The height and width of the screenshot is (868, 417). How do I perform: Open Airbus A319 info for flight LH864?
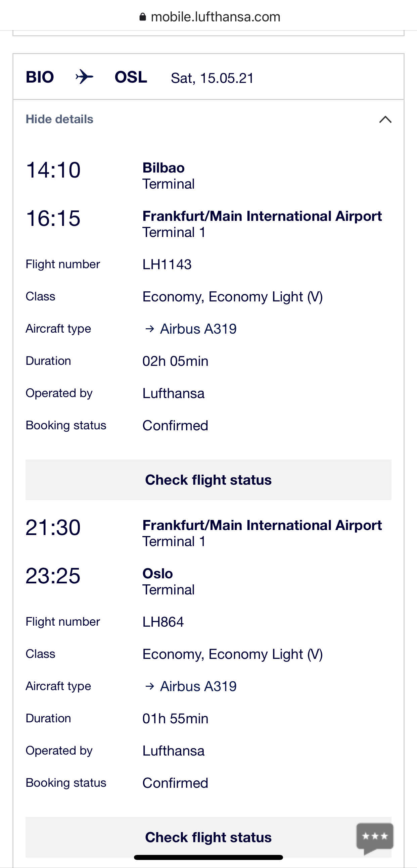tap(198, 686)
